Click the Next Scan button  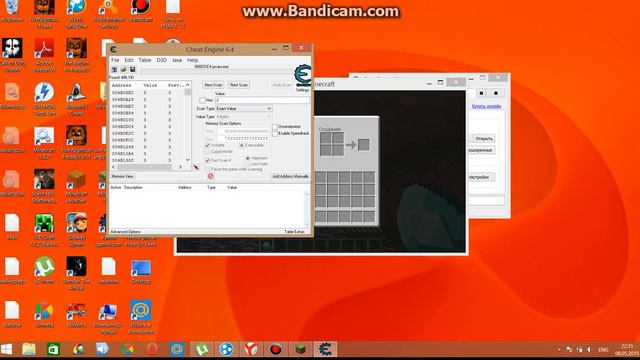pyautogui.click(x=239, y=85)
